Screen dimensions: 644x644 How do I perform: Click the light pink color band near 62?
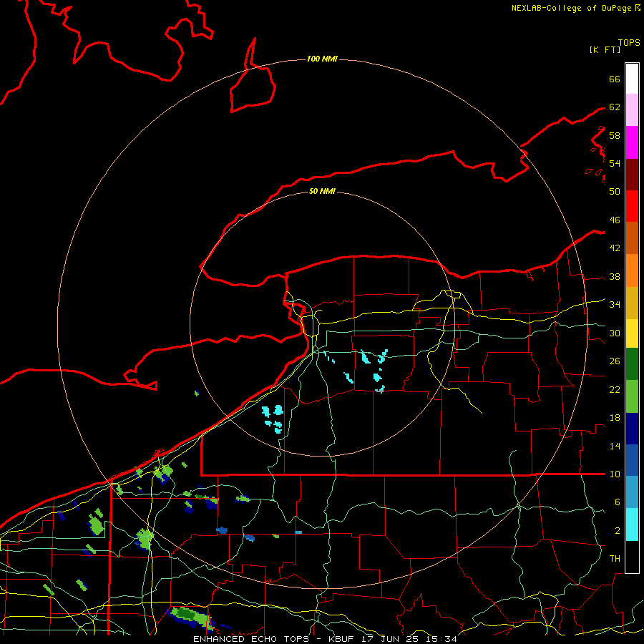click(632, 109)
